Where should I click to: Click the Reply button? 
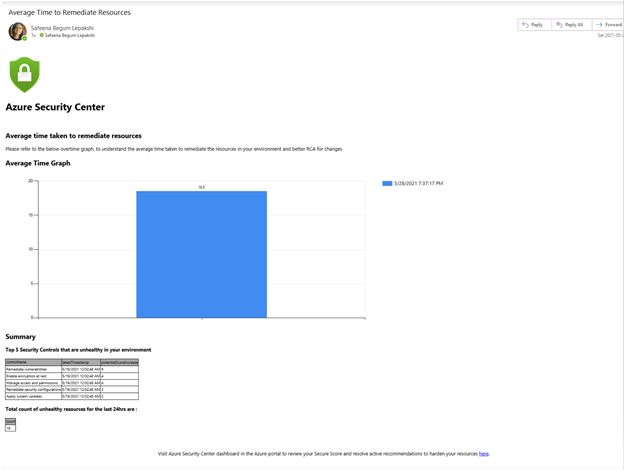[x=534, y=25]
